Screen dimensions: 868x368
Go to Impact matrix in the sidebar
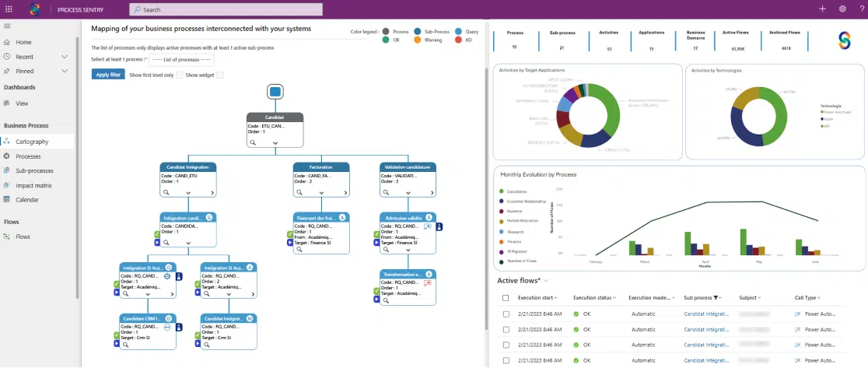click(33, 185)
